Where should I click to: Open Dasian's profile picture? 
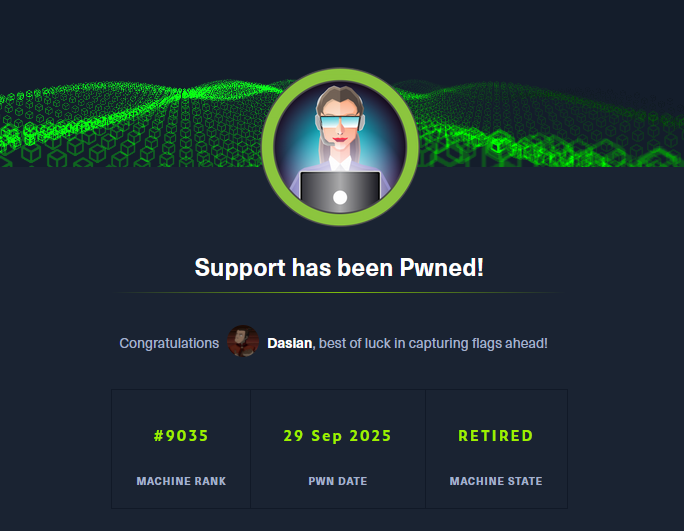(x=243, y=341)
